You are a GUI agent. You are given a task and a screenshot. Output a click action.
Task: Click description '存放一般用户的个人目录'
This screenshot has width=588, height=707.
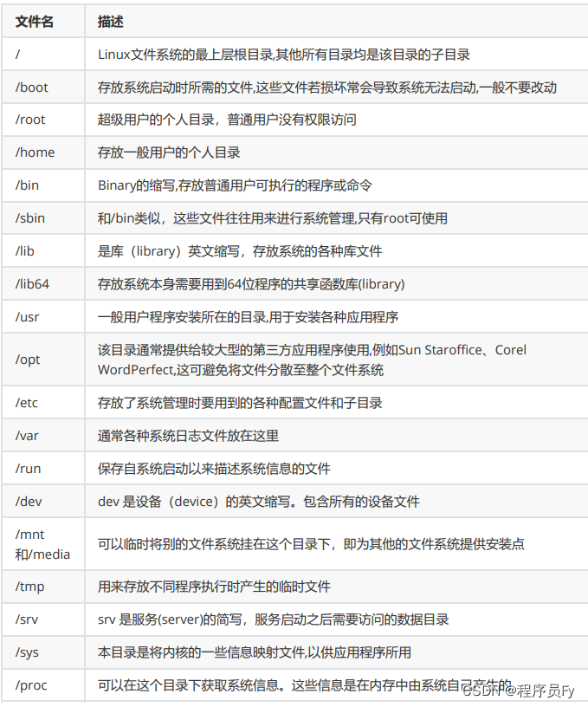[169, 152]
